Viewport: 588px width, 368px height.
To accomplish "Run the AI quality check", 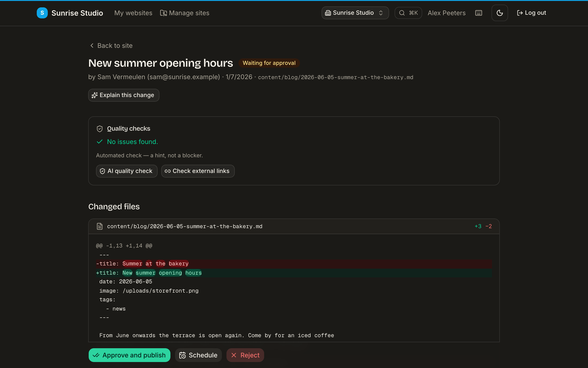I will (127, 171).
